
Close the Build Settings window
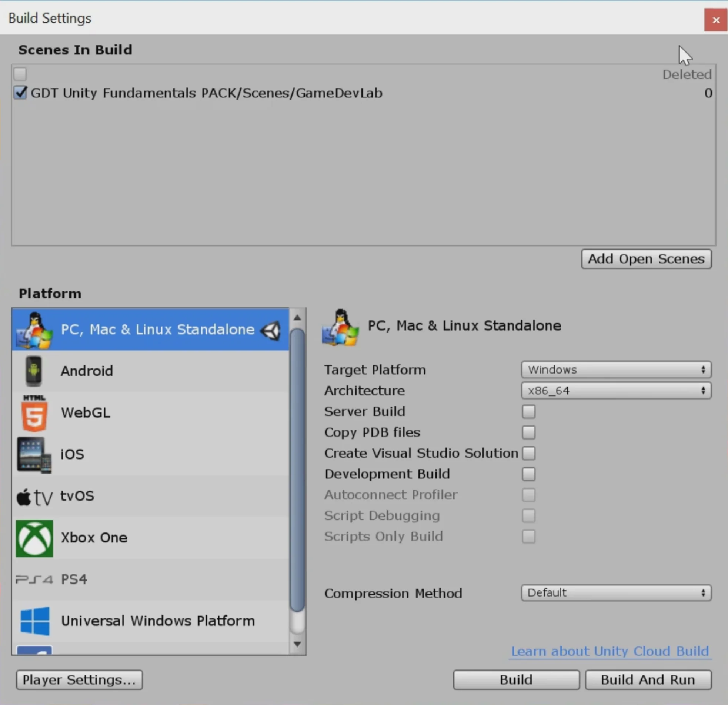tap(716, 20)
